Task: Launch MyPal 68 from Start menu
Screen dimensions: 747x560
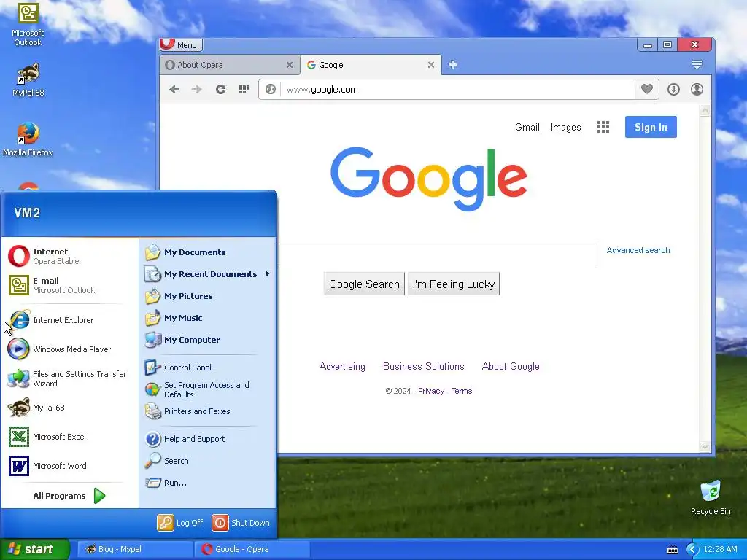Action: tap(69, 408)
